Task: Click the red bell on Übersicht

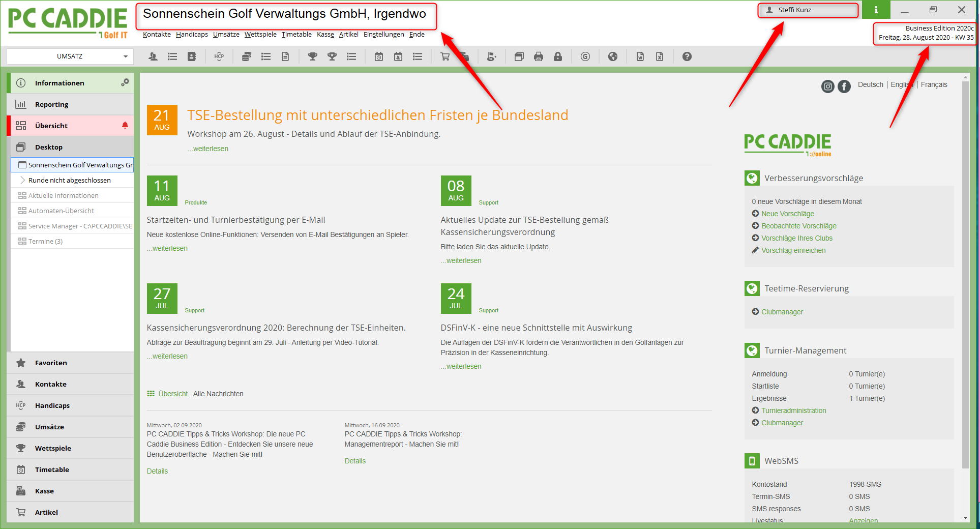Action: click(125, 125)
